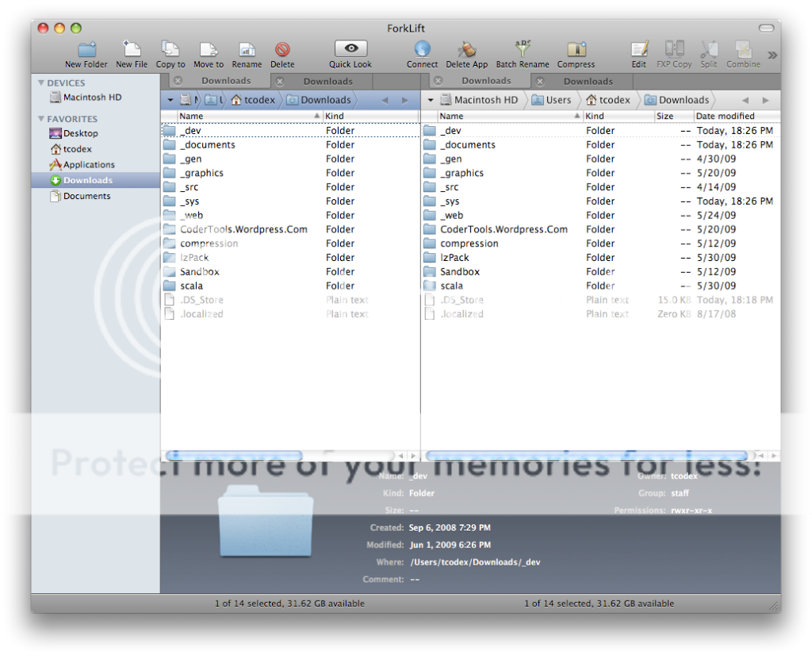812x656 pixels.
Task: Click the New File toolbar icon
Action: tap(132, 49)
